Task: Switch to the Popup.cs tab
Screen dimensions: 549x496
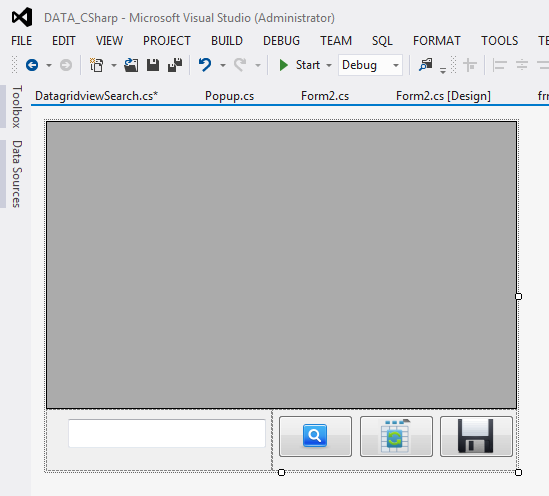Action: click(x=229, y=96)
